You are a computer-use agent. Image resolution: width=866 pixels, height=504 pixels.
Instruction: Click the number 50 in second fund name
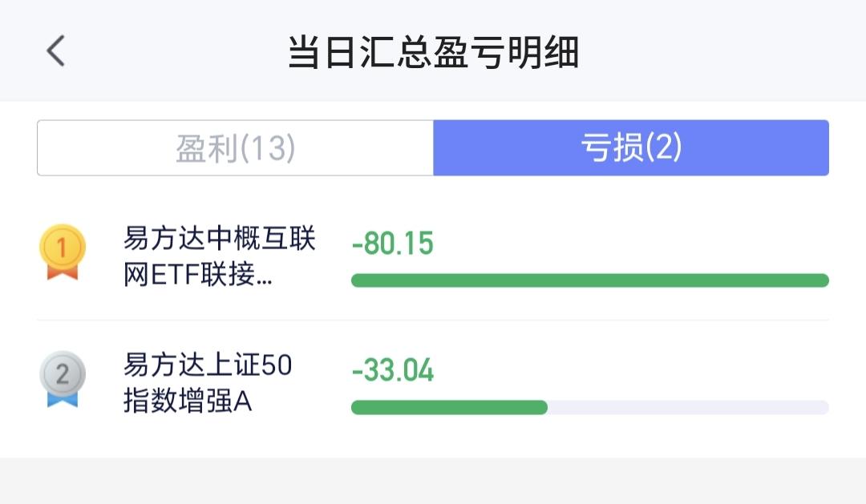pyautogui.click(x=276, y=365)
